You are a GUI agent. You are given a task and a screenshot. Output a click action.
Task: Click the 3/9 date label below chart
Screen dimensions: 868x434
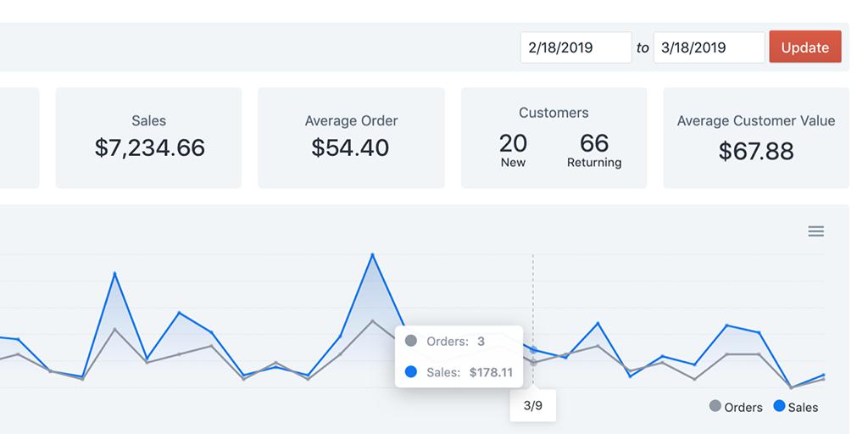pyautogui.click(x=533, y=405)
